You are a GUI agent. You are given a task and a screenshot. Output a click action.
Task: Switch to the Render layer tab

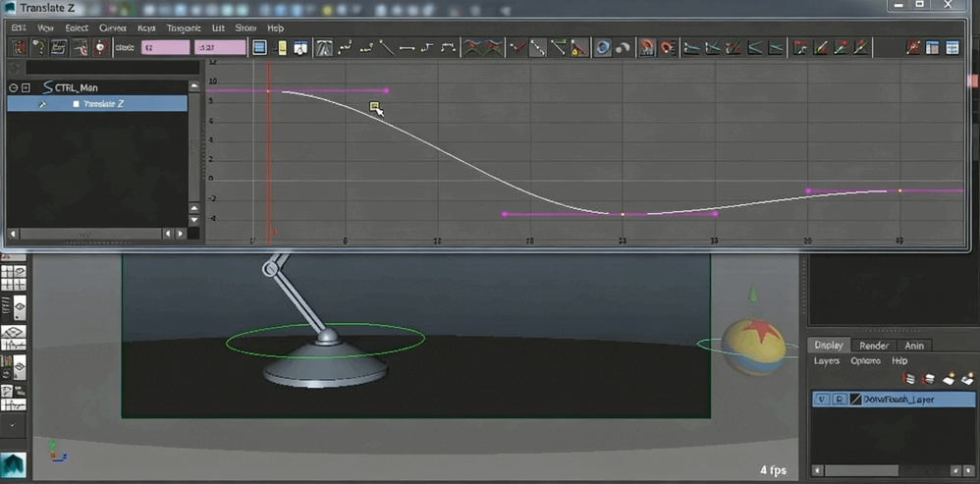point(873,346)
